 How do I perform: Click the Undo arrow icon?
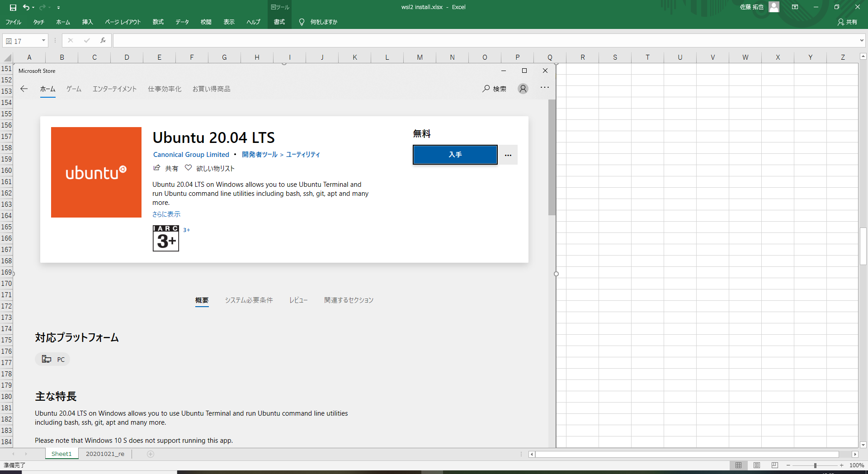26,7
